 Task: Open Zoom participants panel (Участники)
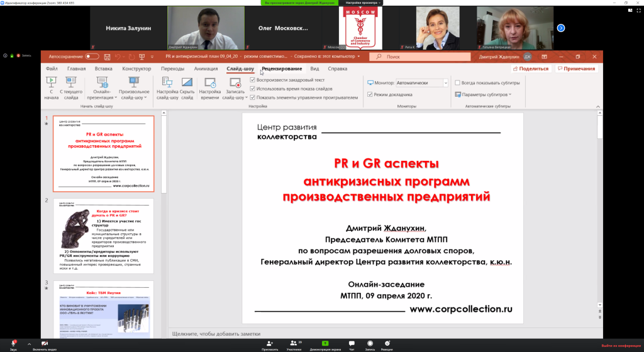pos(294,343)
